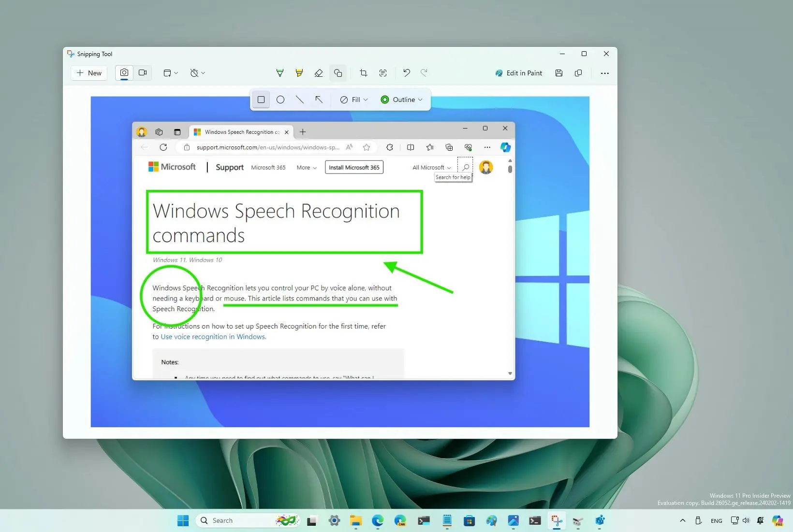Screen dimensions: 793x532
Task: Select the yellow Highlighter tool
Action: pos(299,73)
